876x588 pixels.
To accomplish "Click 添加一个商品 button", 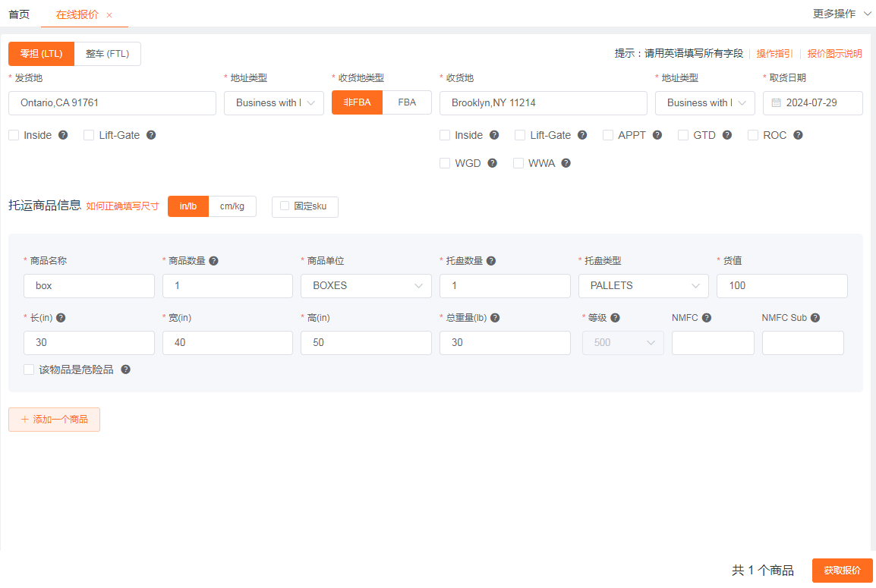I will tap(54, 420).
